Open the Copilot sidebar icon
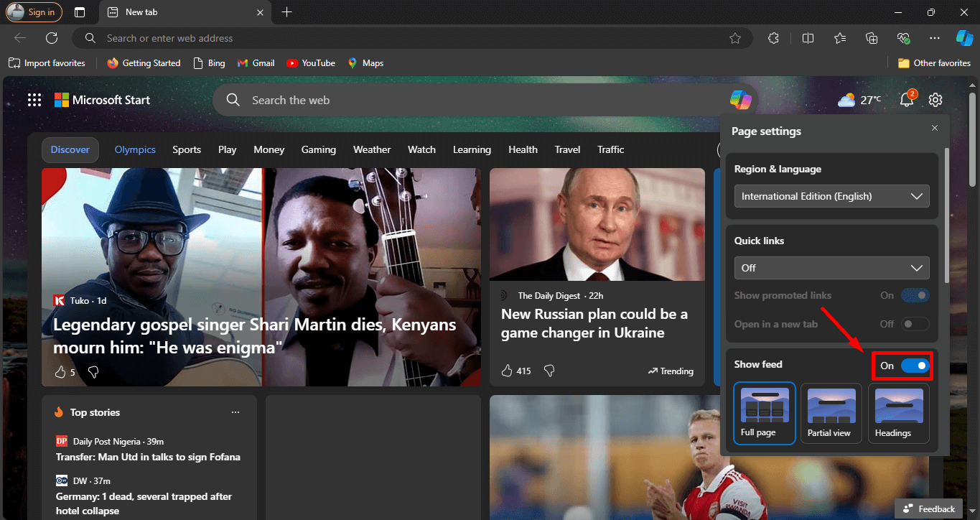Image resolution: width=980 pixels, height=520 pixels. (x=964, y=38)
